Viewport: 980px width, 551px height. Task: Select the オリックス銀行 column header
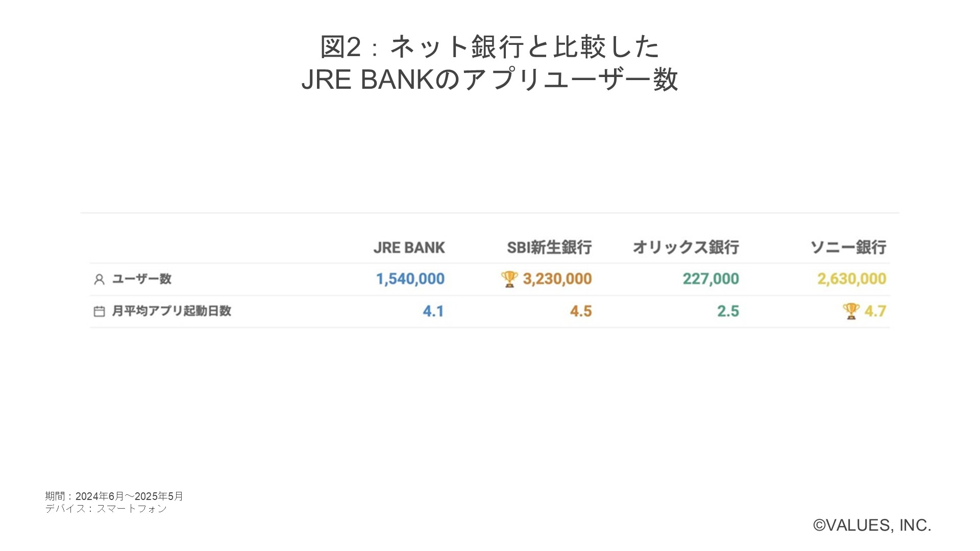click(685, 247)
